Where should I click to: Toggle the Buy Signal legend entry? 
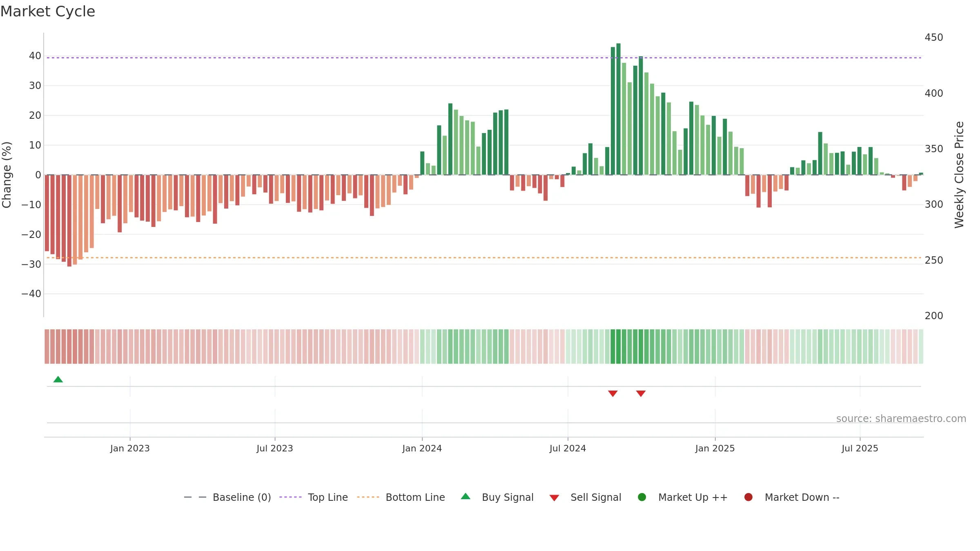click(x=497, y=497)
